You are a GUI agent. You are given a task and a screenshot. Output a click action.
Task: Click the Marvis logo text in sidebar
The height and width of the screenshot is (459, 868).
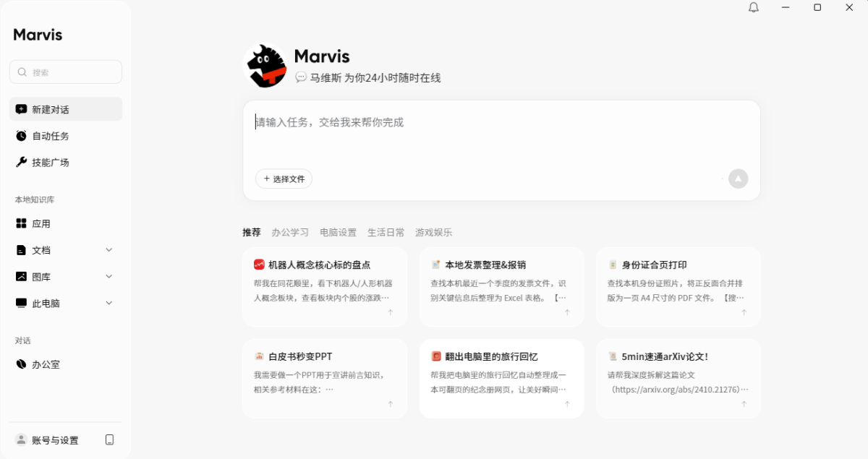(x=38, y=35)
